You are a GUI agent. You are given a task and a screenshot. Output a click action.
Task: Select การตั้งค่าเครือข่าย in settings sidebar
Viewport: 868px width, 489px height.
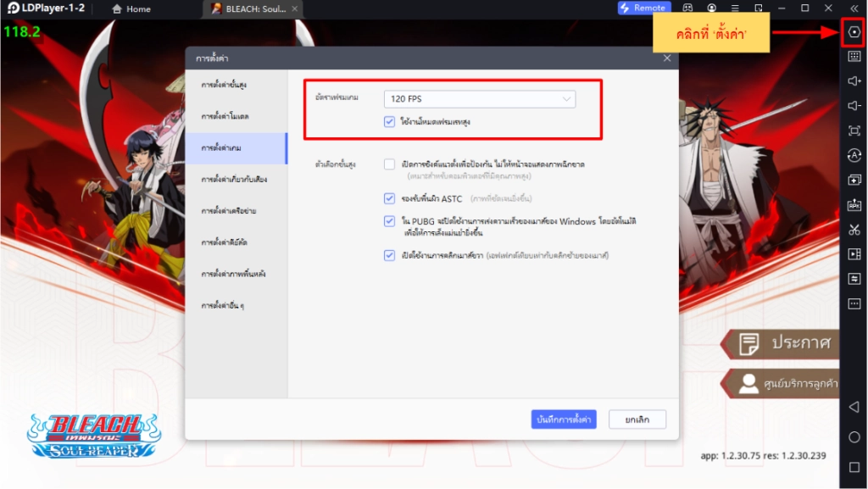pos(236,211)
